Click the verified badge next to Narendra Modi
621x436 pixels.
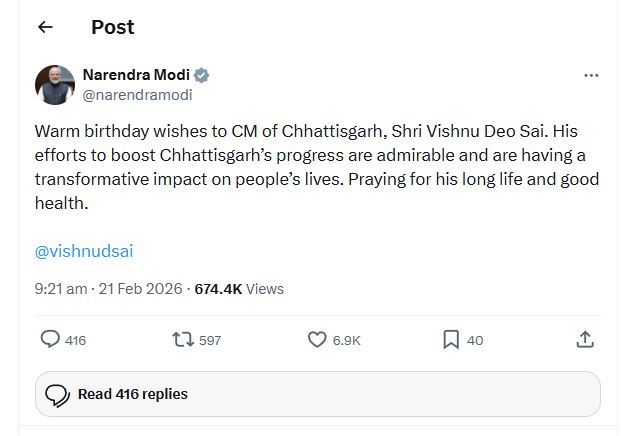point(202,76)
